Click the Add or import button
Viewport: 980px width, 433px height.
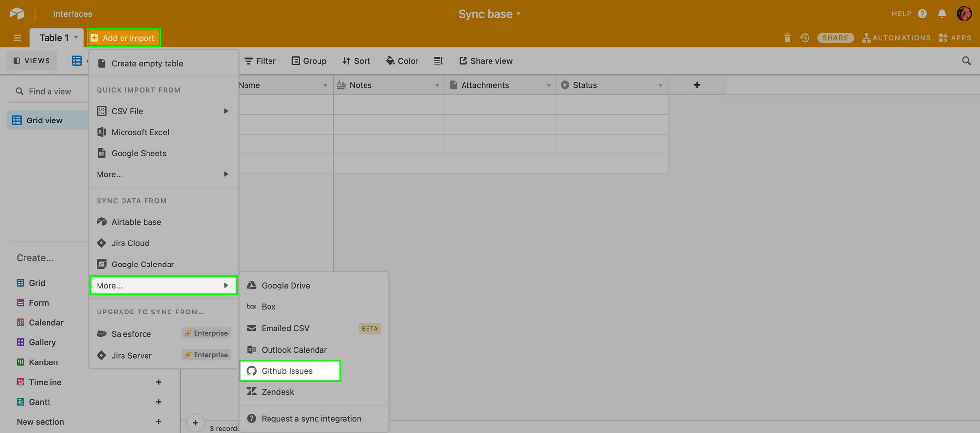(x=123, y=38)
